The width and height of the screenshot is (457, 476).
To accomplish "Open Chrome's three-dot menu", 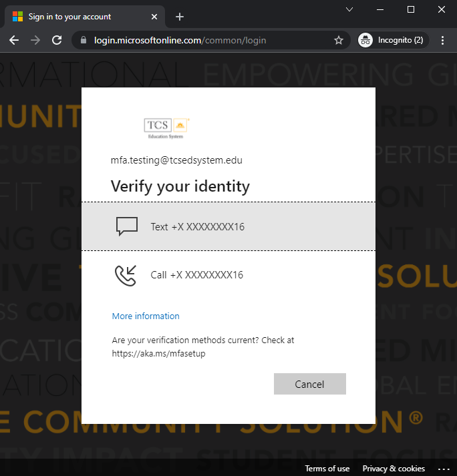I will (442, 40).
